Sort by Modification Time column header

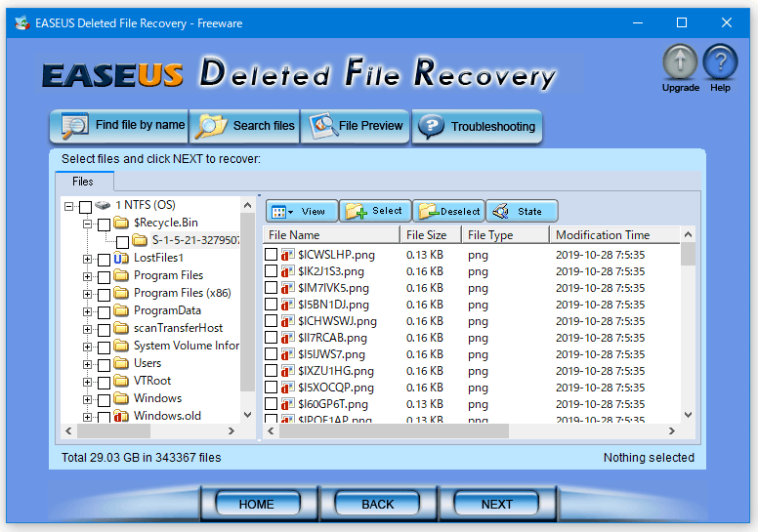point(615,235)
